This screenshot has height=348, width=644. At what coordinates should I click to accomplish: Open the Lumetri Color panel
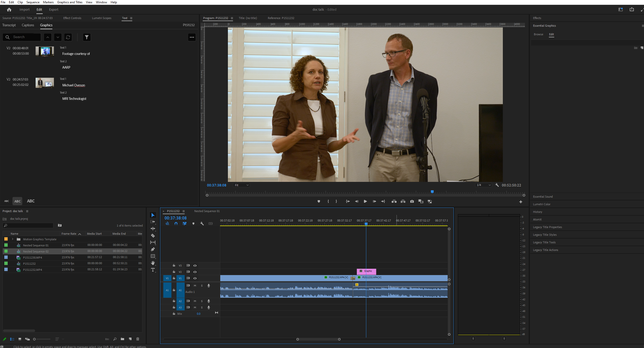coord(542,204)
